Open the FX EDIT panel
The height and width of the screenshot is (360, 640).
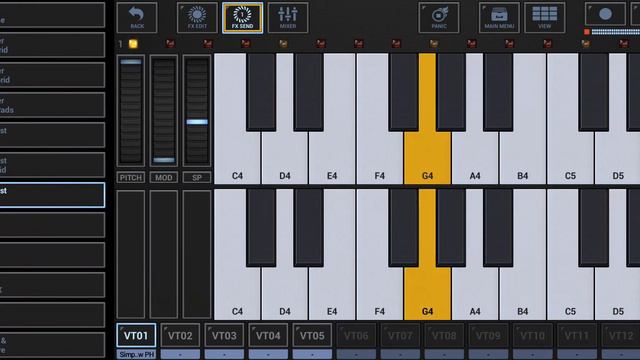[x=197, y=18]
